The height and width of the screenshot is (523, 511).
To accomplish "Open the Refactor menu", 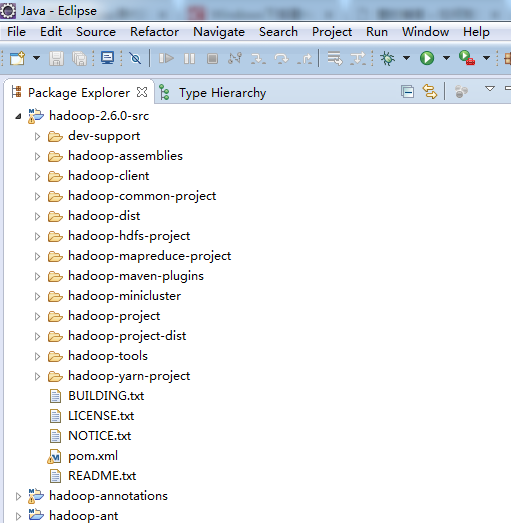I will coord(154,32).
